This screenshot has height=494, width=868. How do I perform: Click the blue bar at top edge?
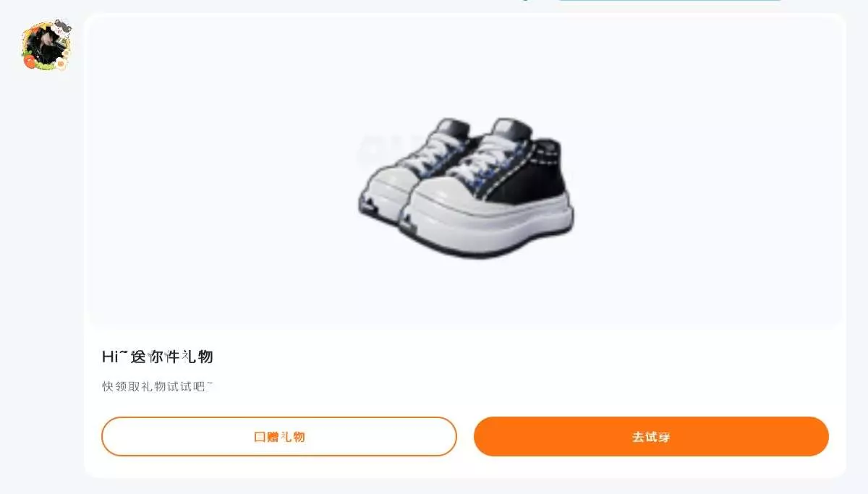point(669,1)
